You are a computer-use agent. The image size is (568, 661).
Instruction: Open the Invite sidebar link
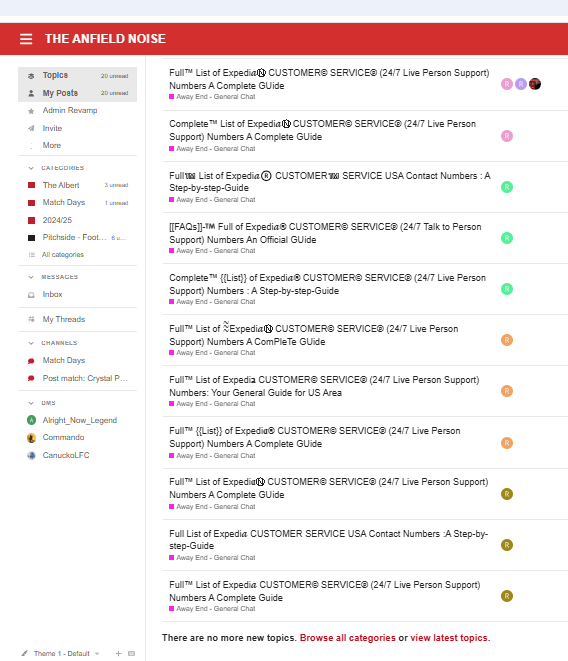point(52,128)
